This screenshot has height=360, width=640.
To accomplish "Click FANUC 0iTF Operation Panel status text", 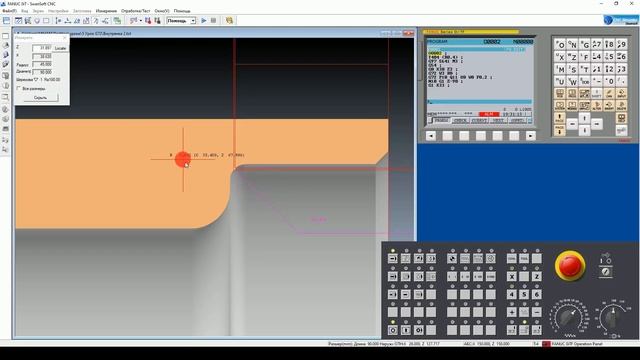I will [x=577, y=344].
